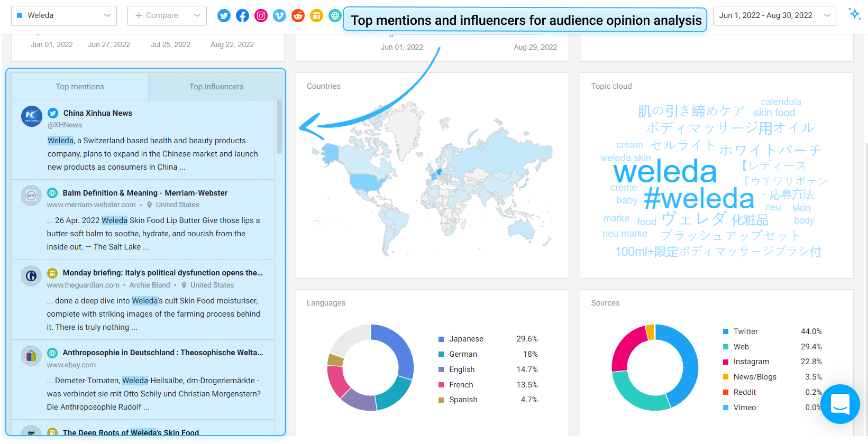
Task: Toggle the Reddit source filter icon
Action: click(x=298, y=16)
